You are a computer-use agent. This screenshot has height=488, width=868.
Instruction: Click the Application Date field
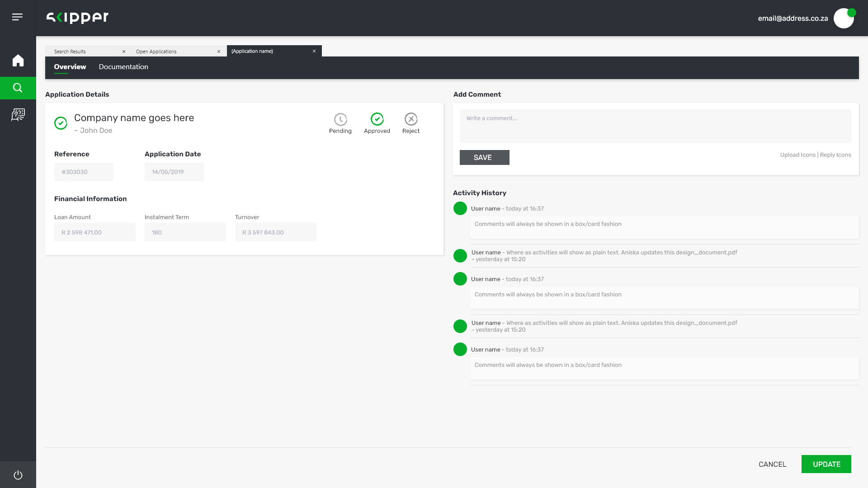pos(174,172)
